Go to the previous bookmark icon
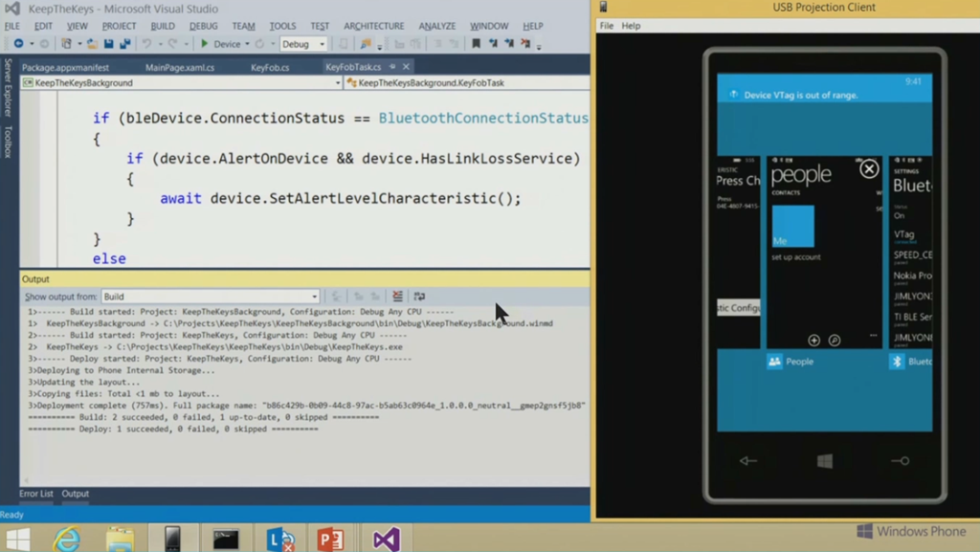This screenshot has width=980, height=552. pos(493,44)
